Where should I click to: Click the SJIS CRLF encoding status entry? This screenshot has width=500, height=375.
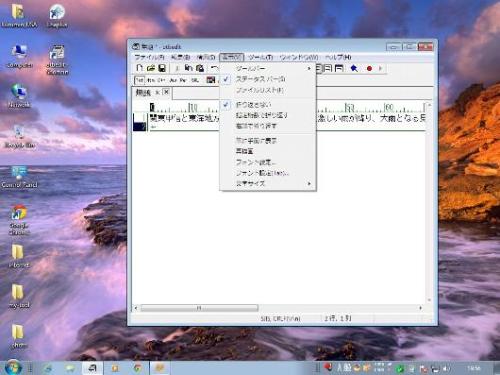(280, 319)
